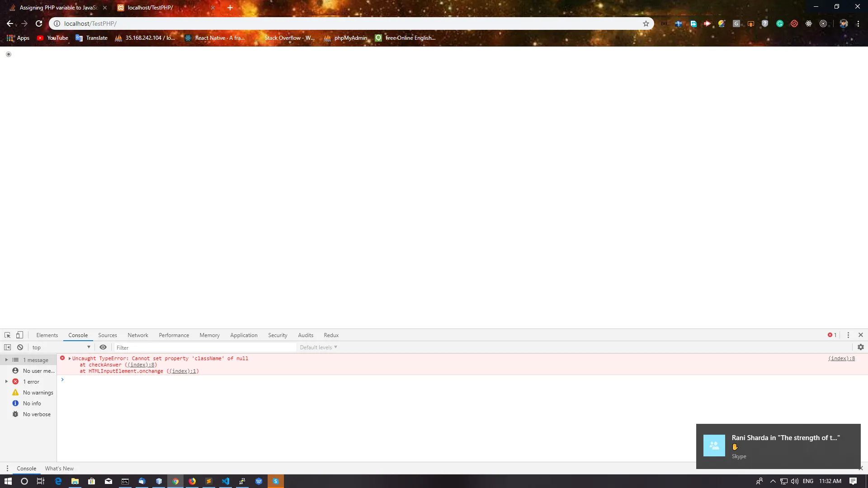Open Visual Studio Code from taskbar
The height and width of the screenshot is (488, 868).
225,481
